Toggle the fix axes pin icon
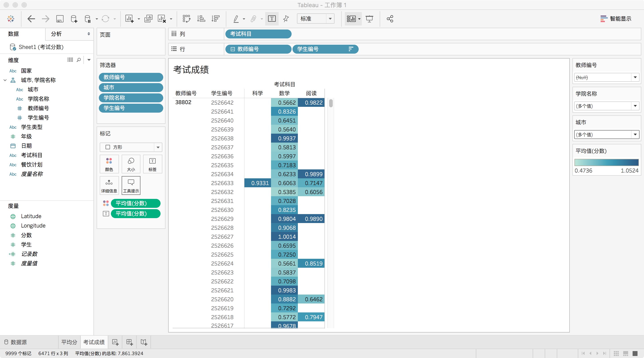The height and width of the screenshot is (358, 644). 286,19
